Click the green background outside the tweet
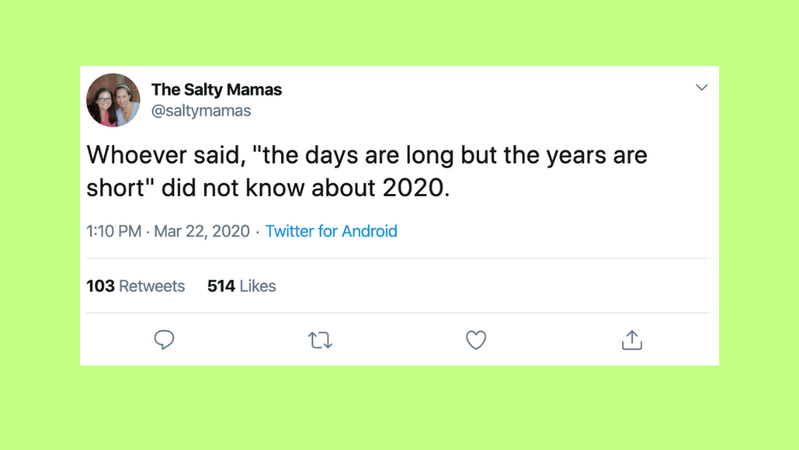Viewport: 799px width, 450px height. pos(400,410)
